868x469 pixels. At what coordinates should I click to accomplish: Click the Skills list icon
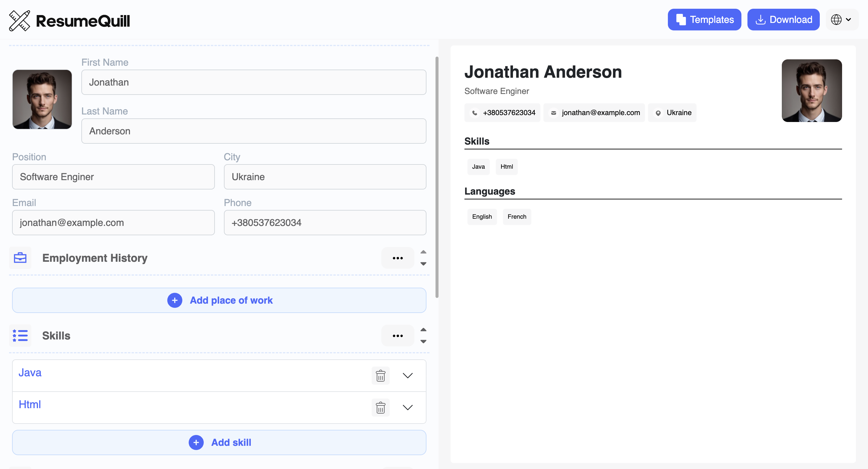tap(20, 336)
